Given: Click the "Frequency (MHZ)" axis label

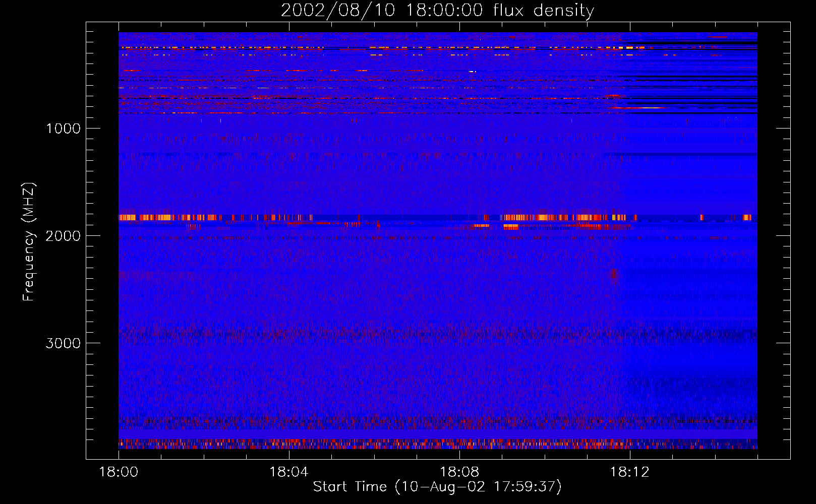Looking at the screenshot, I should 29,242.
